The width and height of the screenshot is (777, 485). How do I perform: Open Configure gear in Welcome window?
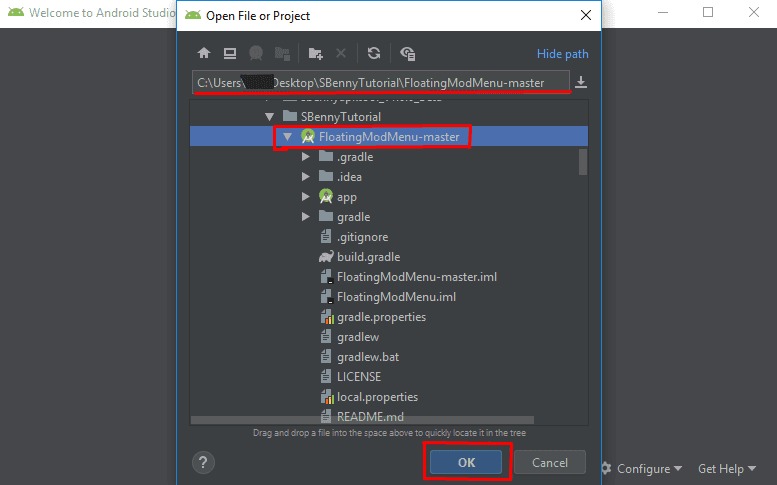click(x=606, y=468)
